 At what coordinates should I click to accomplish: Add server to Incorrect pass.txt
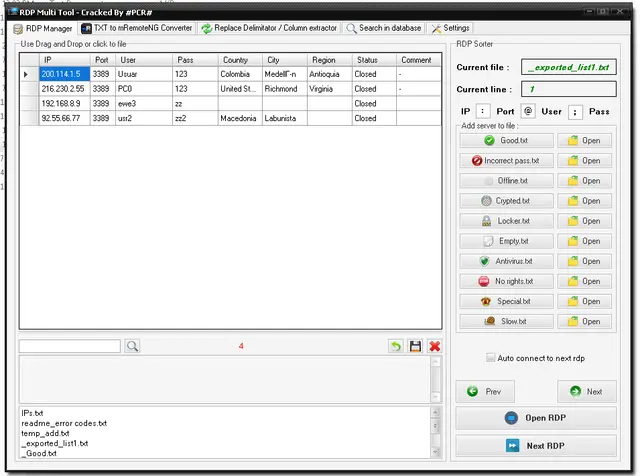[x=505, y=161]
